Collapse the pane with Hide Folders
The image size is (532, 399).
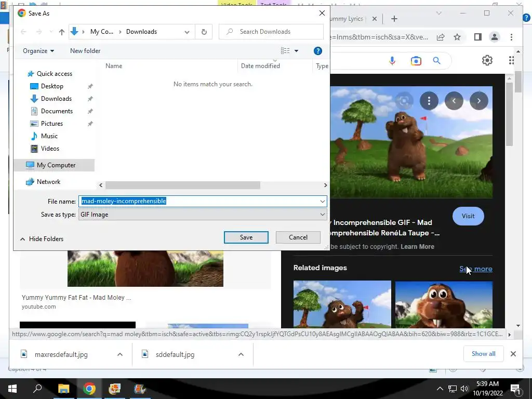point(42,239)
